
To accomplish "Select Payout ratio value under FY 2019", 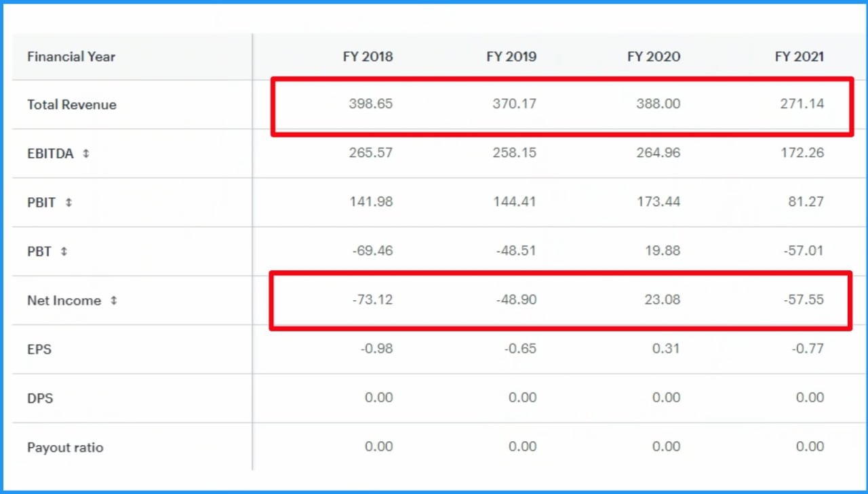I will pos(523,447).
